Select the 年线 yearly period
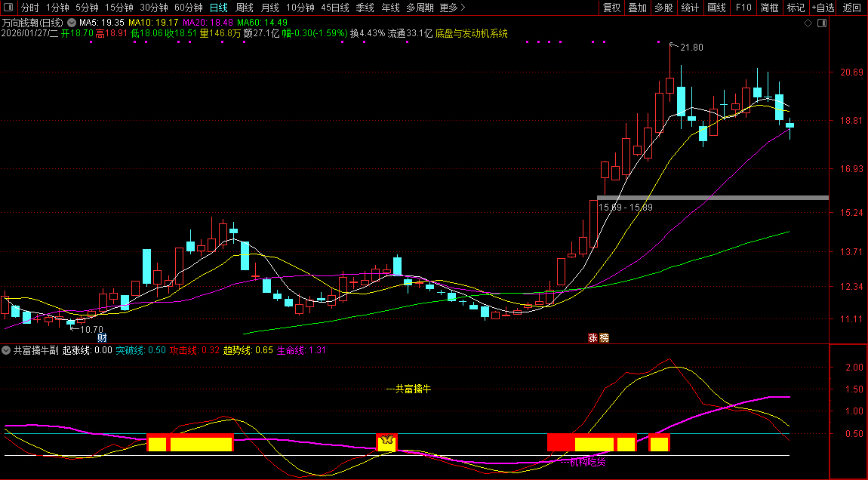The width and height of the screenshot is (868, 480). point(390,8)
